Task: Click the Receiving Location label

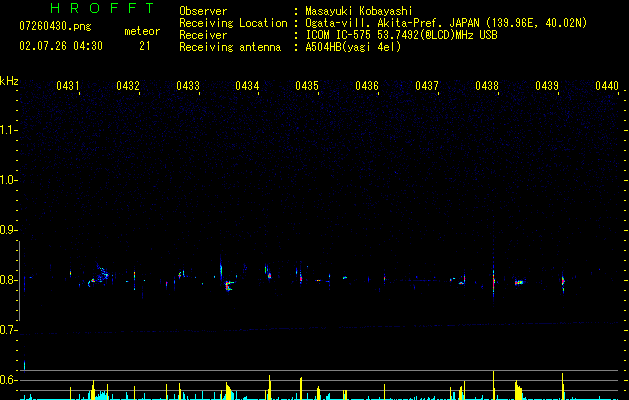Action: point(233,23)
